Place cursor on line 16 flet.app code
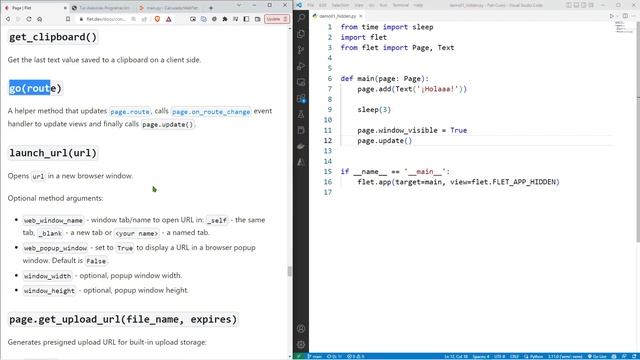 pos(458,182)
